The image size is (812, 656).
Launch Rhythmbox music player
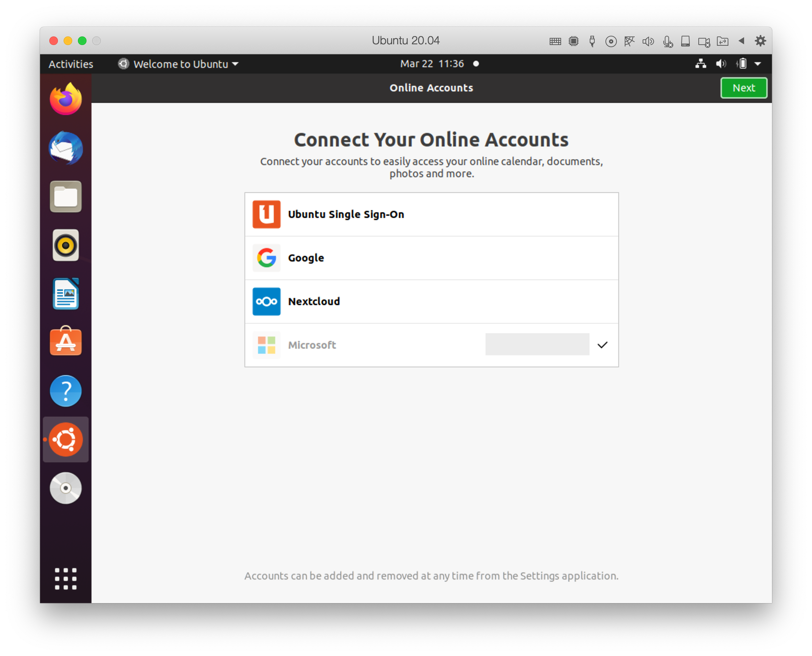[x=66, y=245]
